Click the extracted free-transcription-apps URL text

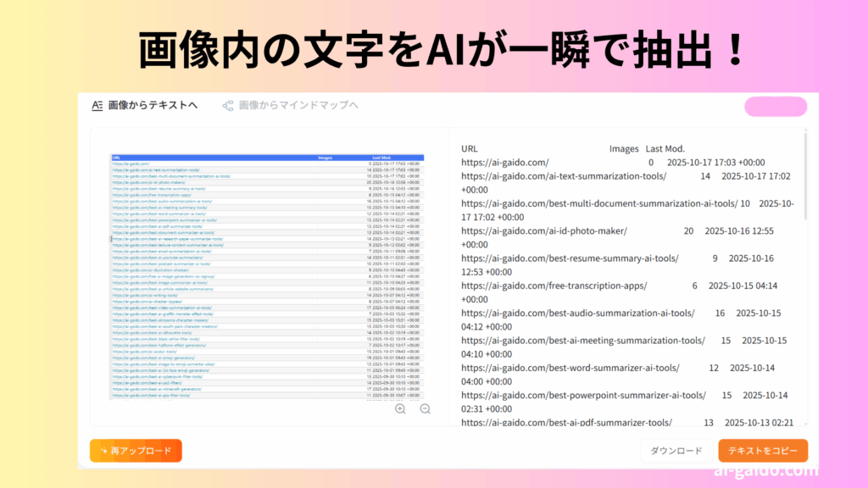[554, 286]
